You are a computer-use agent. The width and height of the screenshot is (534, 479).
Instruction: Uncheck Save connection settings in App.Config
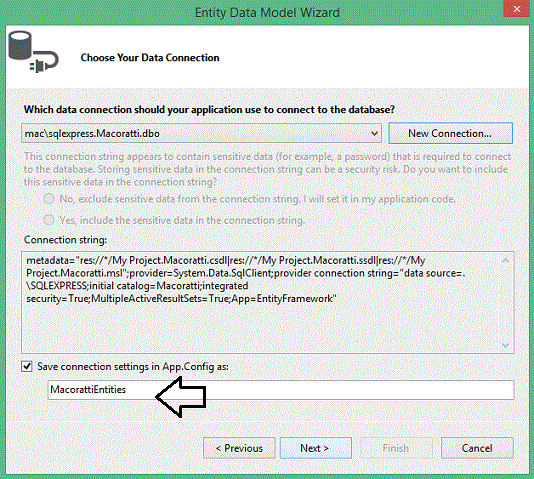click(x=27, y=366)
